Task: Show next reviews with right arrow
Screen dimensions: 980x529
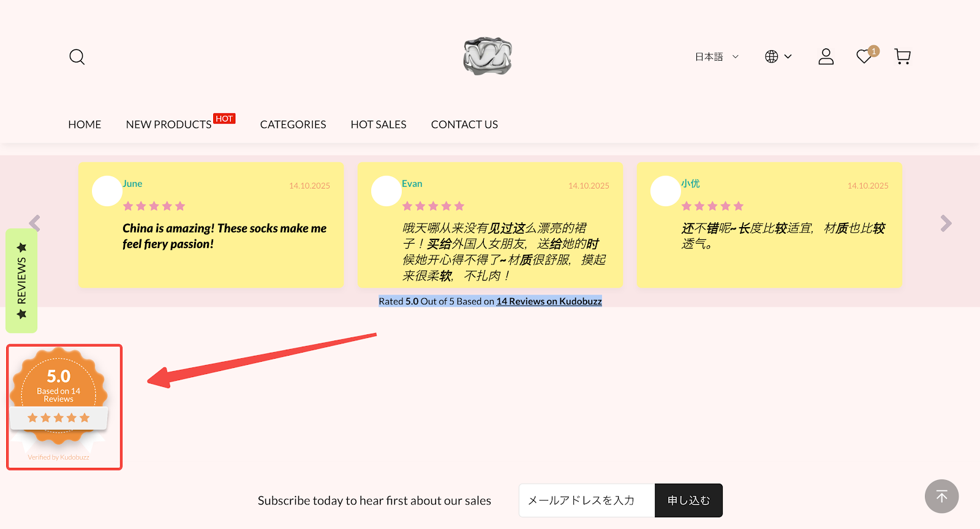Action: tap(946, 223)
